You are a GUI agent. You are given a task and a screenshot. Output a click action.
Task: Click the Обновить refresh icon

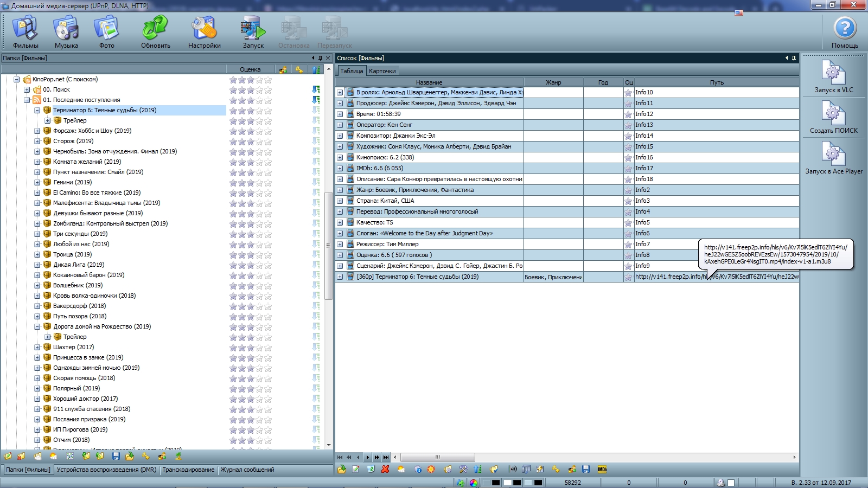pos(156,30)
